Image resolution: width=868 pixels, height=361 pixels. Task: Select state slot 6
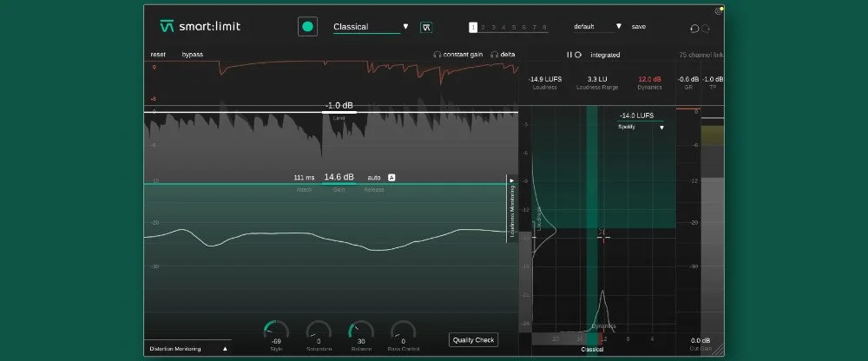point(523,27)
